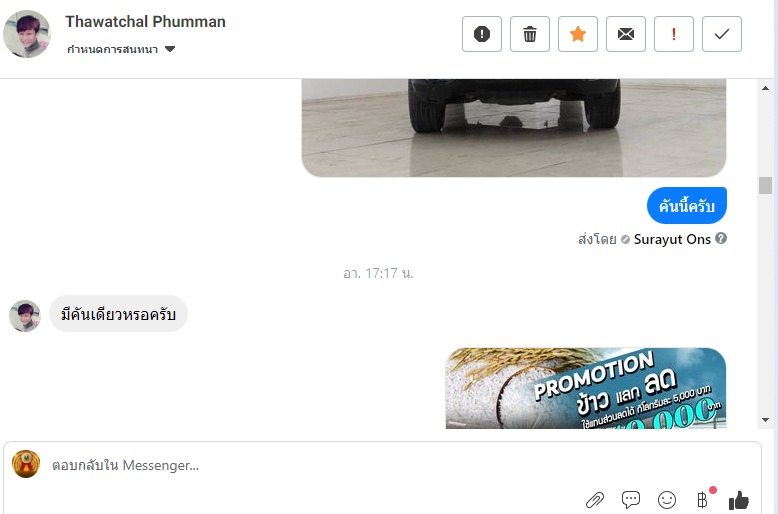
Task: Mark conversation done with checkmark icon
Action: 722,34
